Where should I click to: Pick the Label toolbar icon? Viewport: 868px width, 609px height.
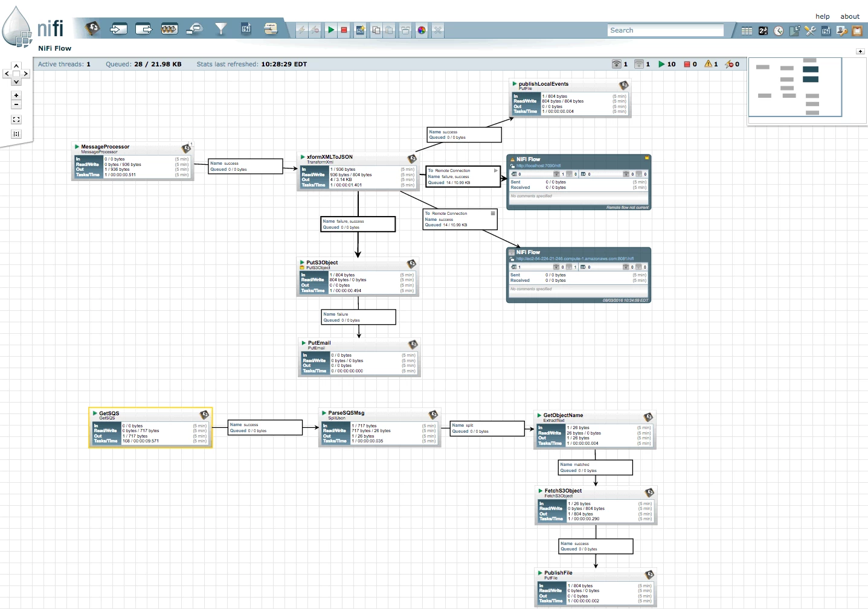(x=271, y=29)
